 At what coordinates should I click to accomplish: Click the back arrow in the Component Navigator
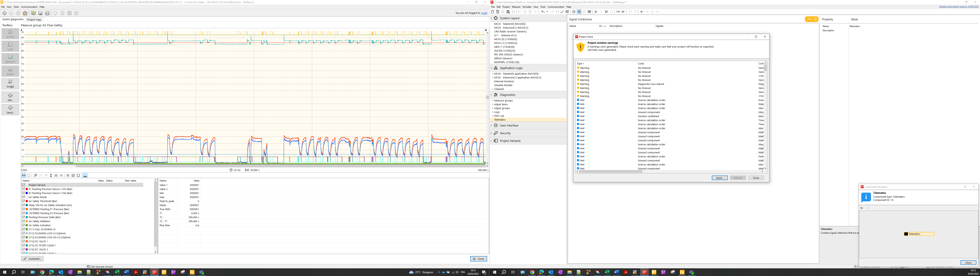click(862, 208)
